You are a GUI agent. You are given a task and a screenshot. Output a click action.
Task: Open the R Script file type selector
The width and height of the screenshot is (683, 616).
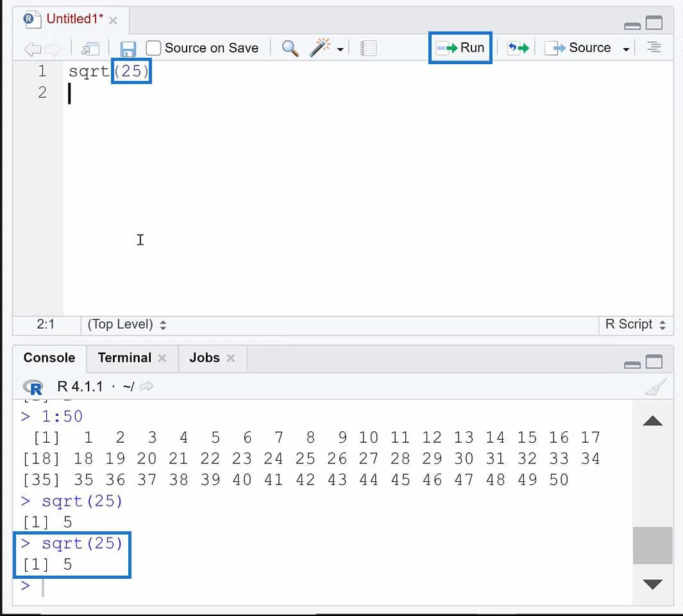click(x=636, y=324)
